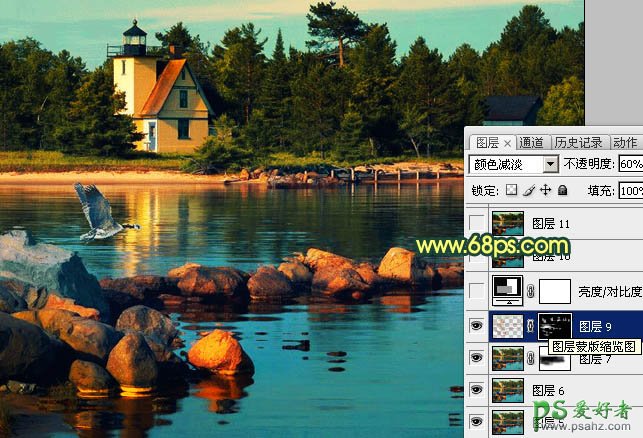Show the 图层 11 layer
This screenshot has height=438, width=643.
point(477,223)
